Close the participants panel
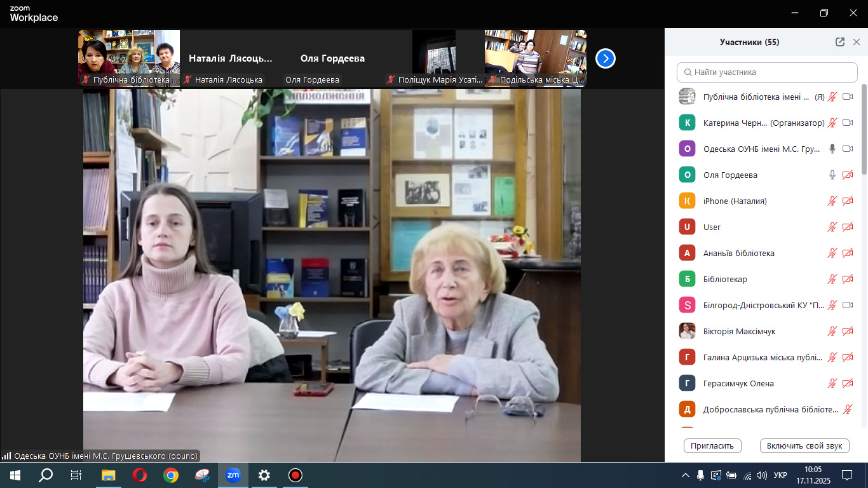The width and height of the screenshot is (868, 488). pos(856,42)
